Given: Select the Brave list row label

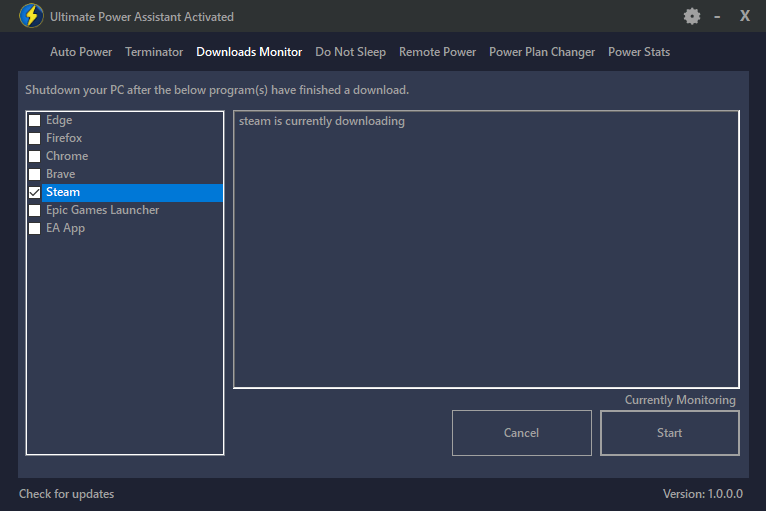Looking at the screenshot, I should 61,174.
